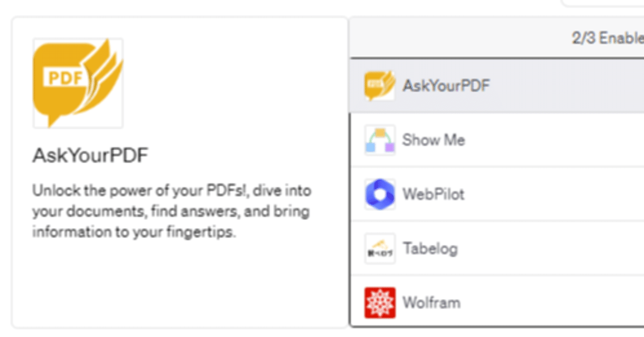This screenshot has width=644, height=337.
Task: Select the highlighted AskYourPDF menu entry
Action: [445, 85]
